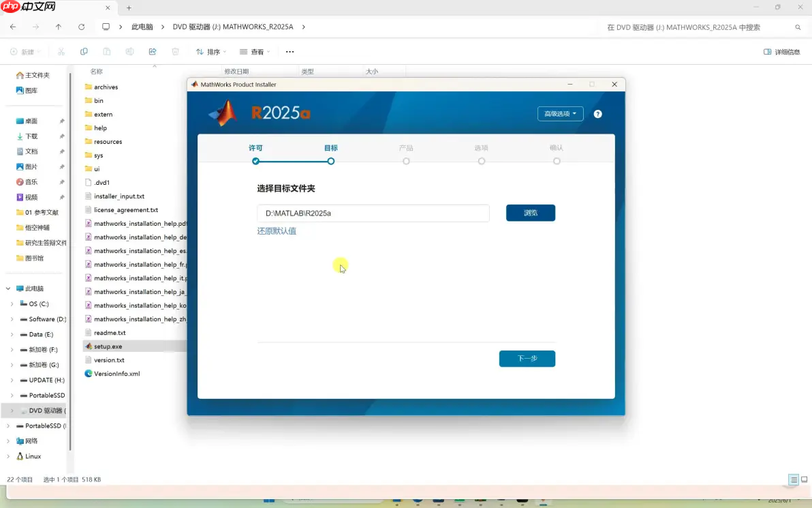Select the 产品 step indicator circle

[x=406, y=161]
